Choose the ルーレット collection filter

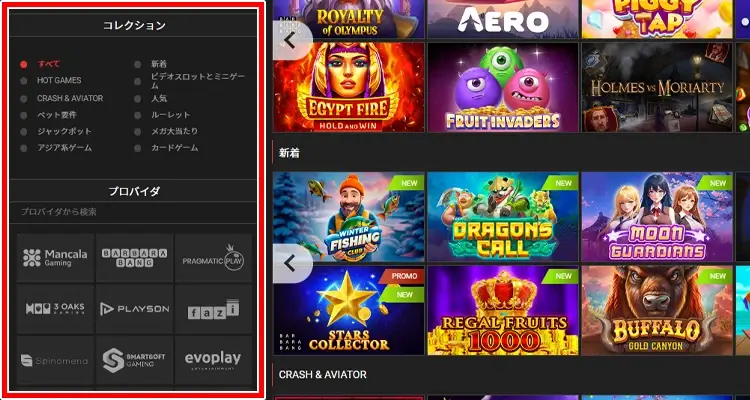170,115
